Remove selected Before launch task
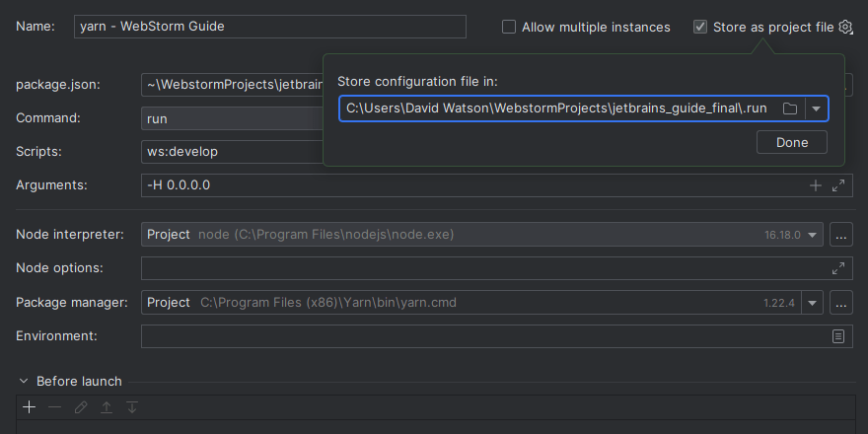Screen dimensions: 868x434 (55, 407)
